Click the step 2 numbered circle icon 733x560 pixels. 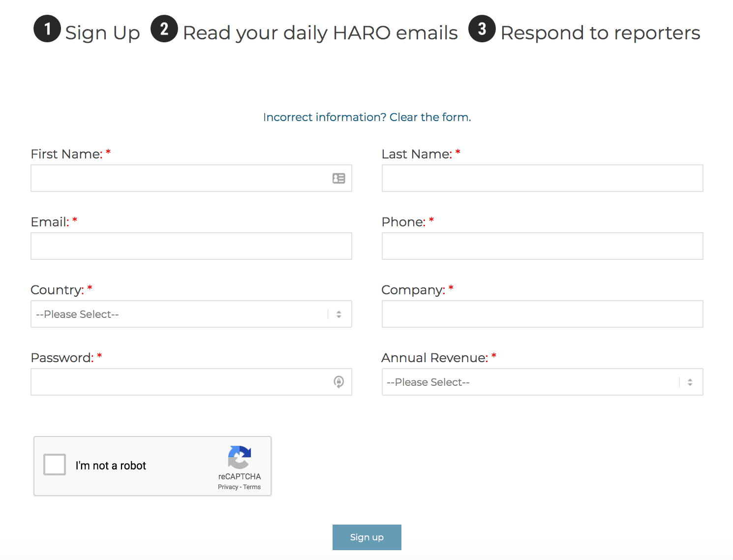(x=164, y=29)
